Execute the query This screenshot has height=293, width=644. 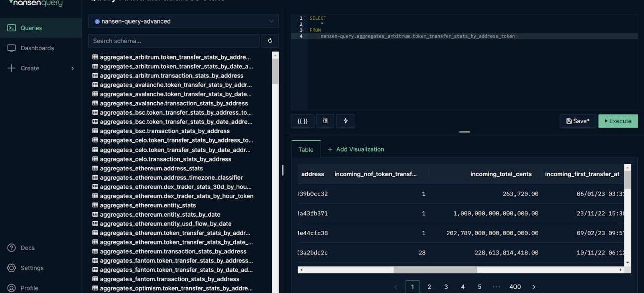(x=618, y=121)
